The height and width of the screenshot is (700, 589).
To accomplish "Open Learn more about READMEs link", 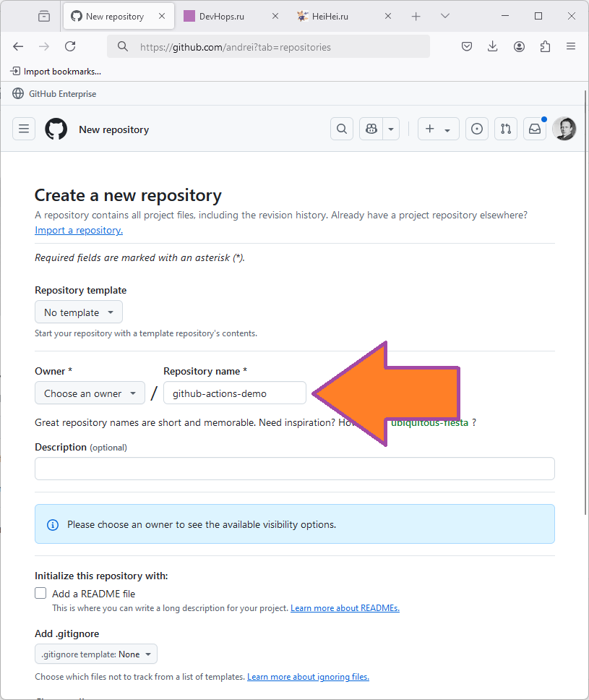I will (345, 608).
